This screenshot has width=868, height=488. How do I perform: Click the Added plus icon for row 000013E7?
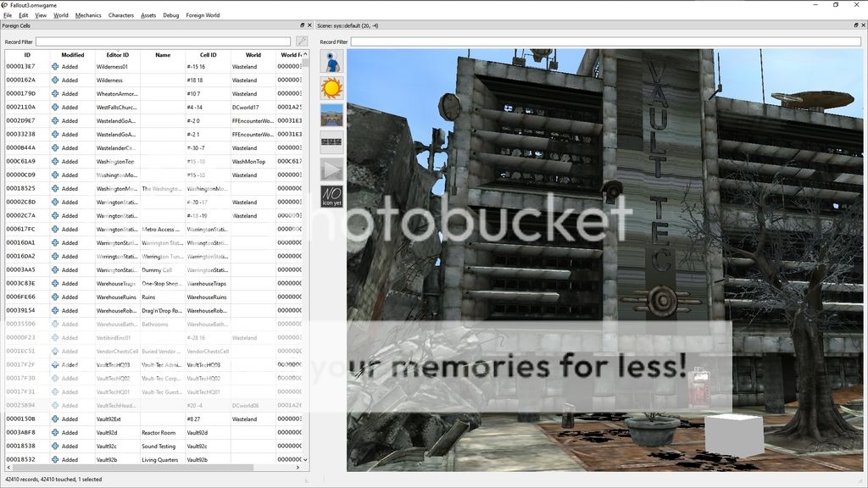55,66
